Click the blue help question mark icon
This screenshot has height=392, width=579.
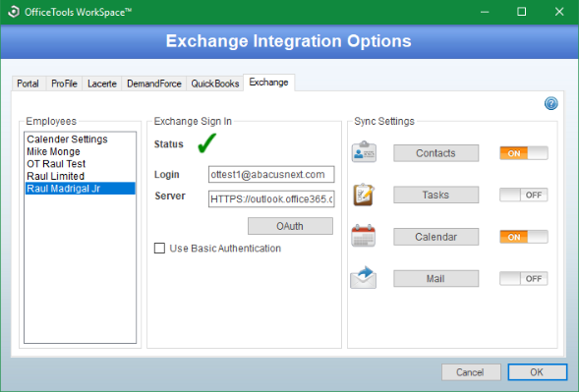pyautogui.click(x=550, y=104)
